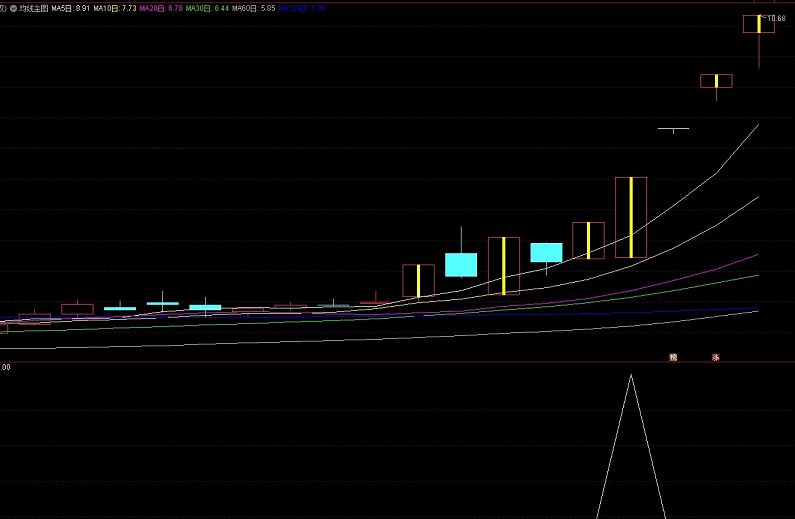Viewport: 795px width, 519px height.
Task: Select the blue MA120日 readout
Action: point(302,8)
